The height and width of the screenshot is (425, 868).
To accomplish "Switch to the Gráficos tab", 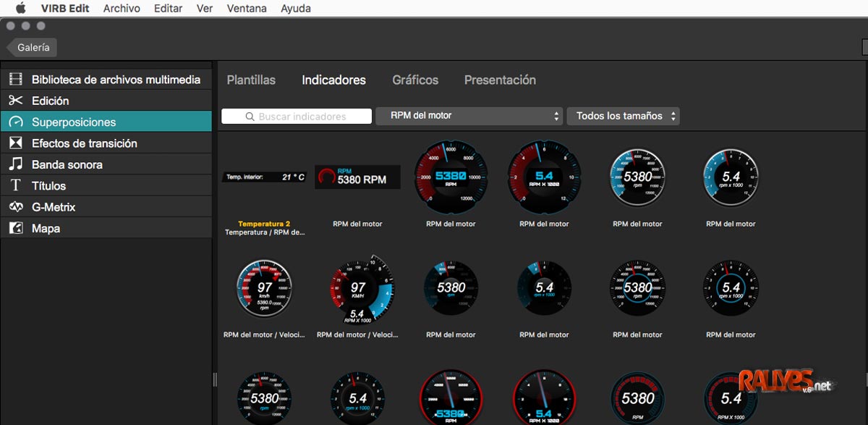I will click(415, 80).
